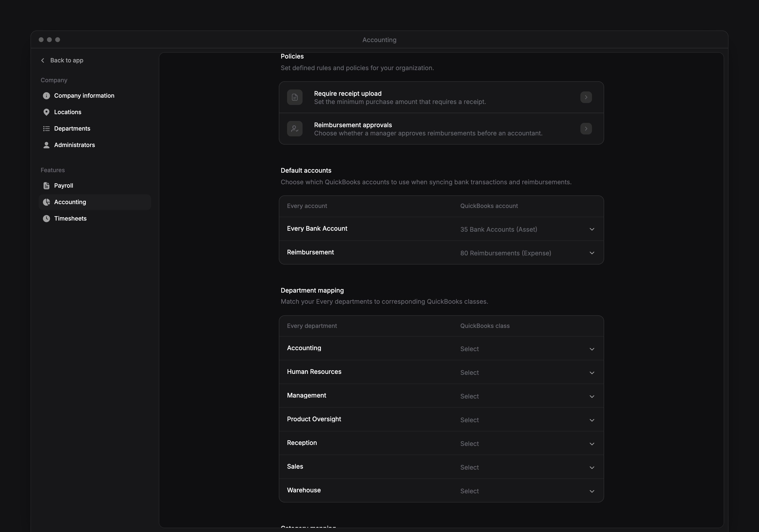Switch to the Payroll feature page

[x=95, y=186]
